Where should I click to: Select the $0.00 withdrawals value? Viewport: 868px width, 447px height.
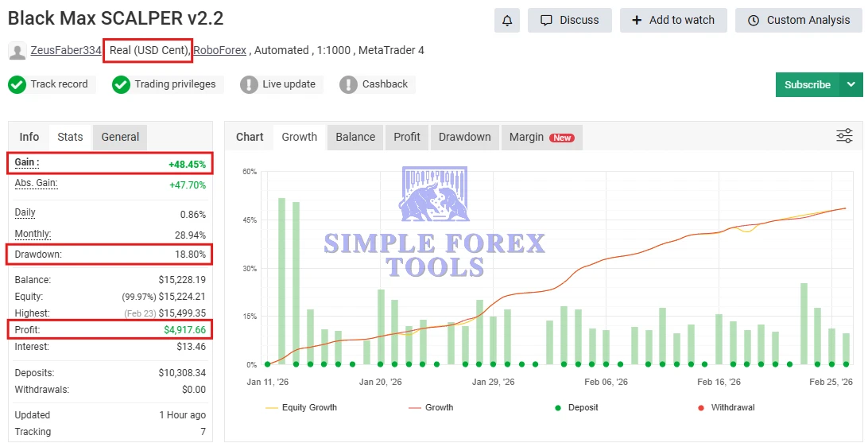(x=194, y=390)
